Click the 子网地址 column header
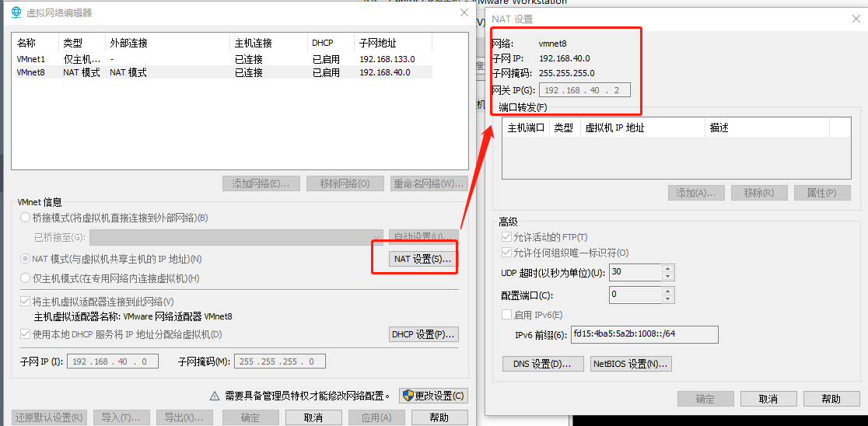Image resolution: width=868 pixels, height=426 pixels. click(393, 44)
